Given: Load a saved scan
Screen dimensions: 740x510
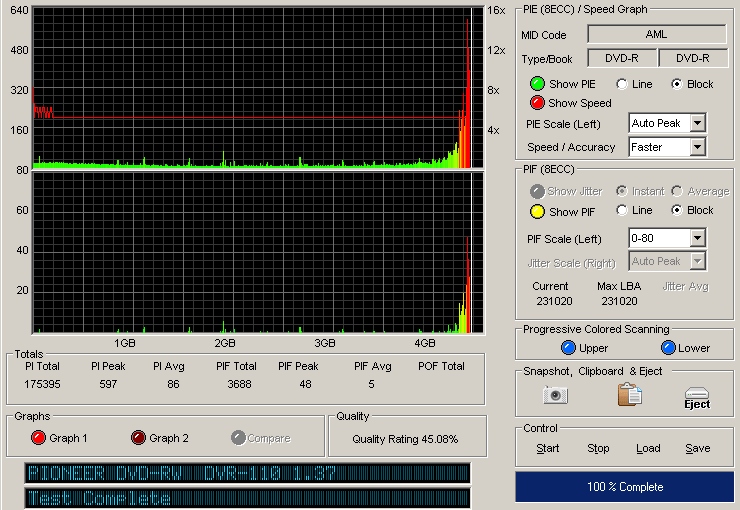Looking at the screenshot, I should click(x=648, y=448).
